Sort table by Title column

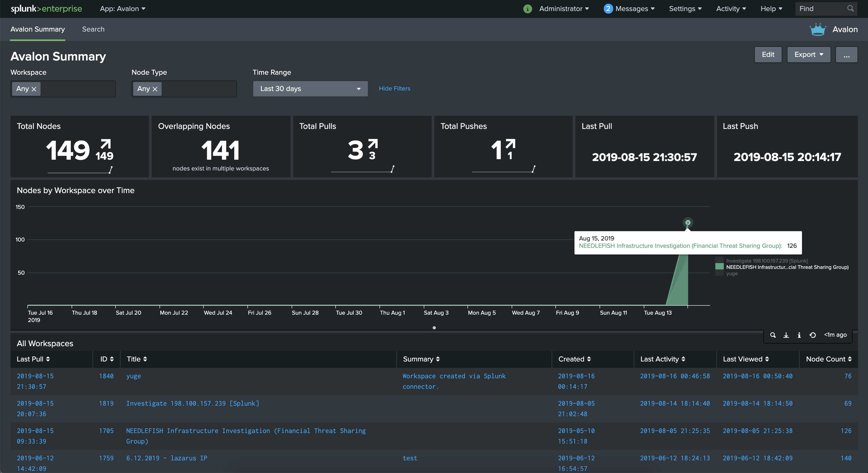137,359
